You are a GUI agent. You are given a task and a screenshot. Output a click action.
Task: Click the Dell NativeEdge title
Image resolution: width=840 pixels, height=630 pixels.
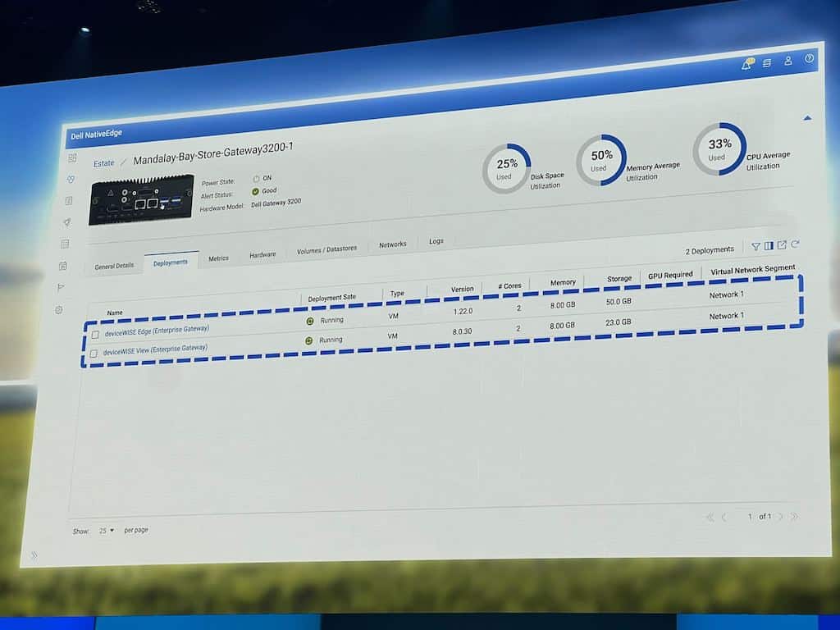[97, 134]
